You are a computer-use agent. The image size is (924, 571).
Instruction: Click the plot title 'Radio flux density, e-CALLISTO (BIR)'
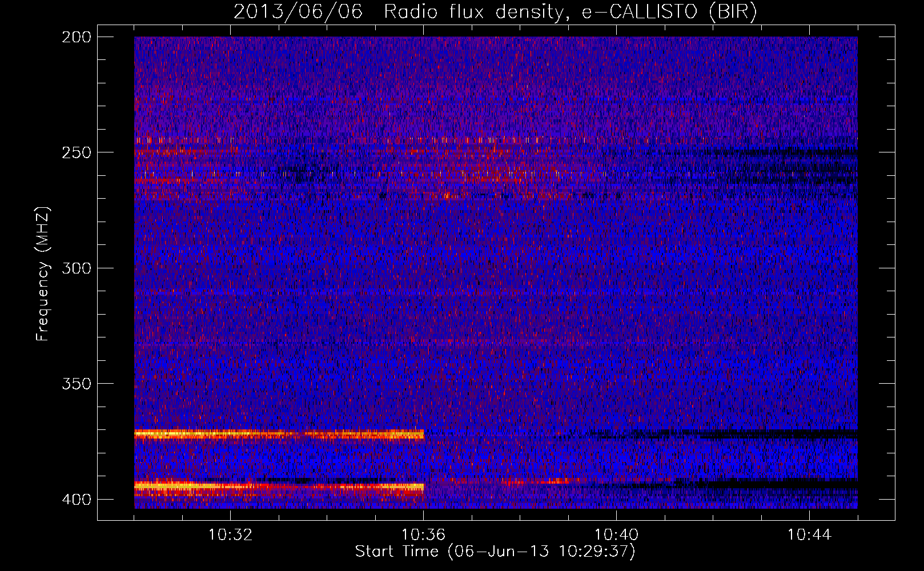570,12
